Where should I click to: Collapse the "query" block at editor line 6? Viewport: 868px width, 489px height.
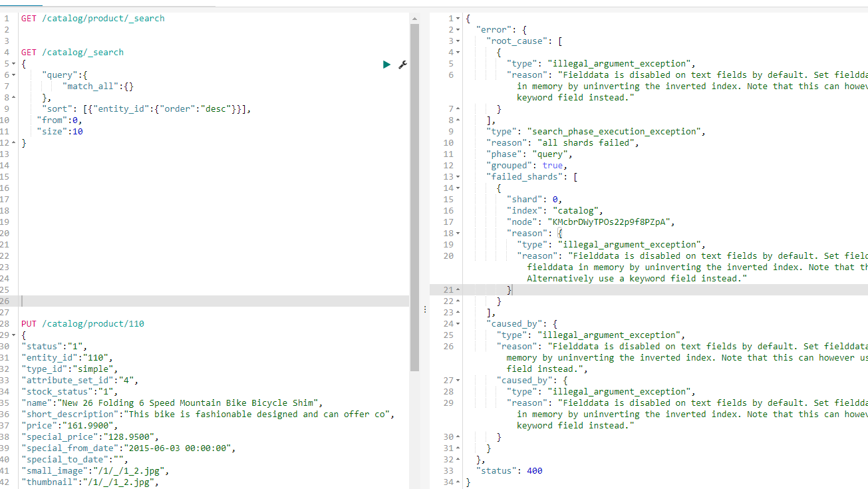coord(14,75)
